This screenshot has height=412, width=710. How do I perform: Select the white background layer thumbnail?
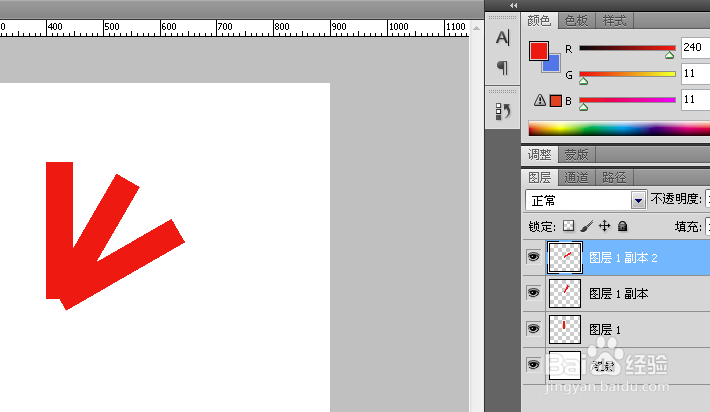565,365
